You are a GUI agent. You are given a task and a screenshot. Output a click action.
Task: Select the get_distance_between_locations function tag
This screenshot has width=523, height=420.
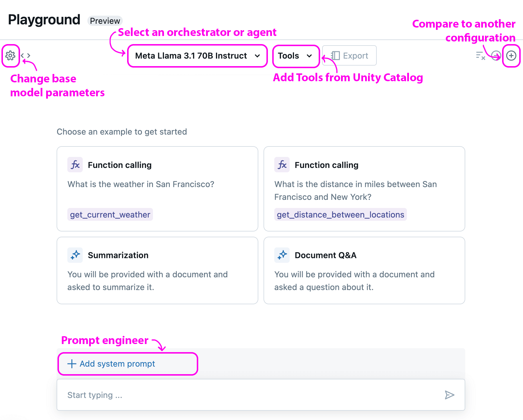(340, 215)
